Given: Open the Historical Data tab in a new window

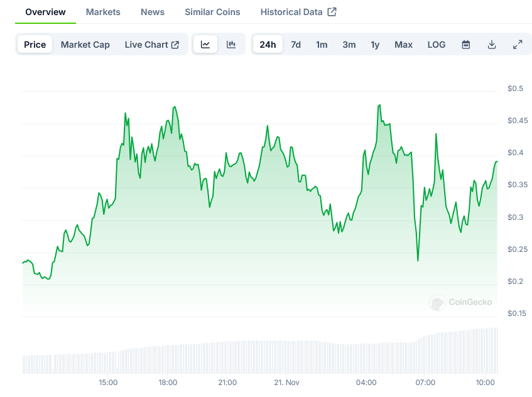Looking at the screenshot, I should pos(298,12).
